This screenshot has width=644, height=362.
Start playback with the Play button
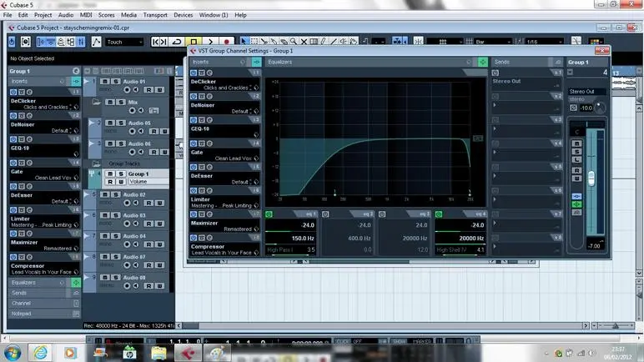tap(210, 42)
